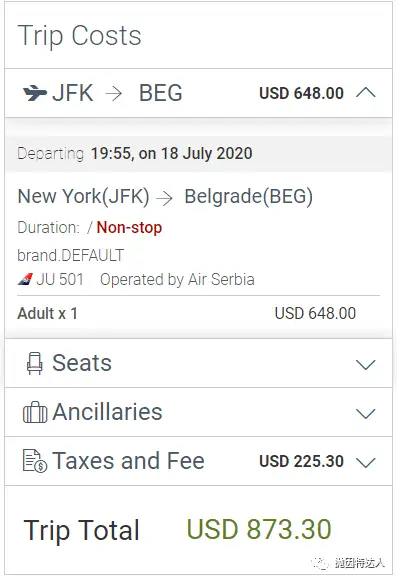397x581 pixels.
Task: Click the USD 225.30 taxes amount
Action: point(301,461)
